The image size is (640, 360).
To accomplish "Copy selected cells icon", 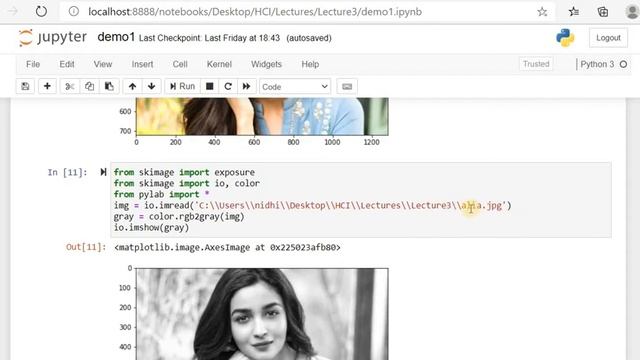I will [x=89, y=87].
